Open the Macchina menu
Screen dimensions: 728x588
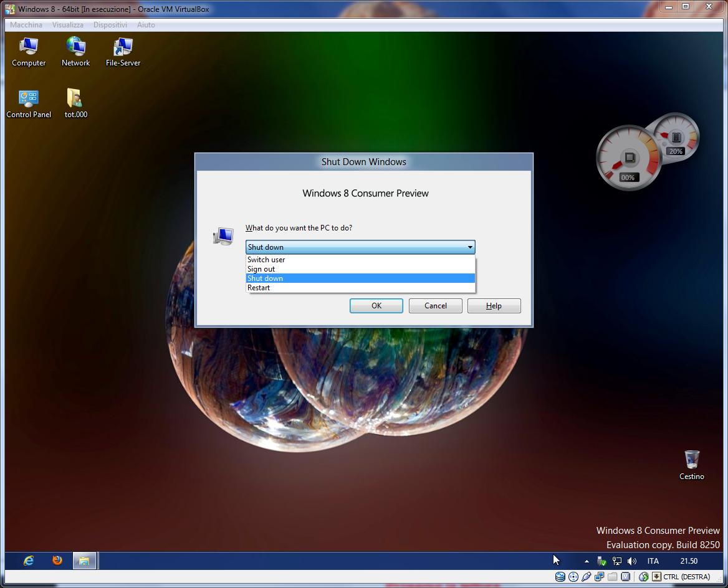(26, 24)
